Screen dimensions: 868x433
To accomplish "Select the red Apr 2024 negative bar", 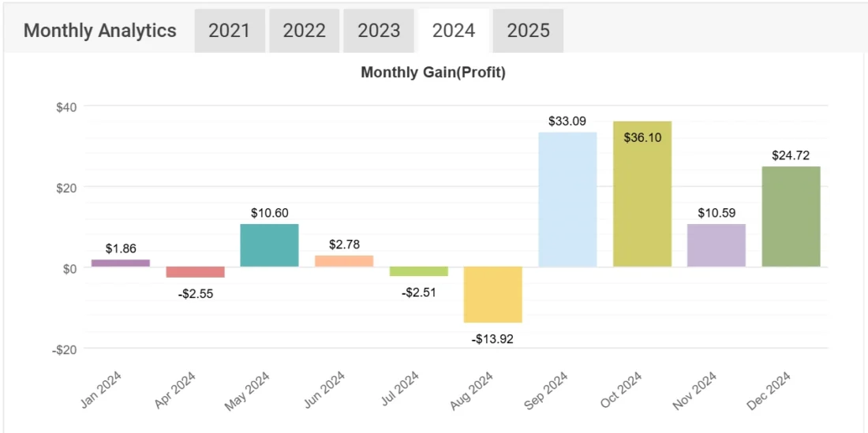I will (x=195, y=272).
